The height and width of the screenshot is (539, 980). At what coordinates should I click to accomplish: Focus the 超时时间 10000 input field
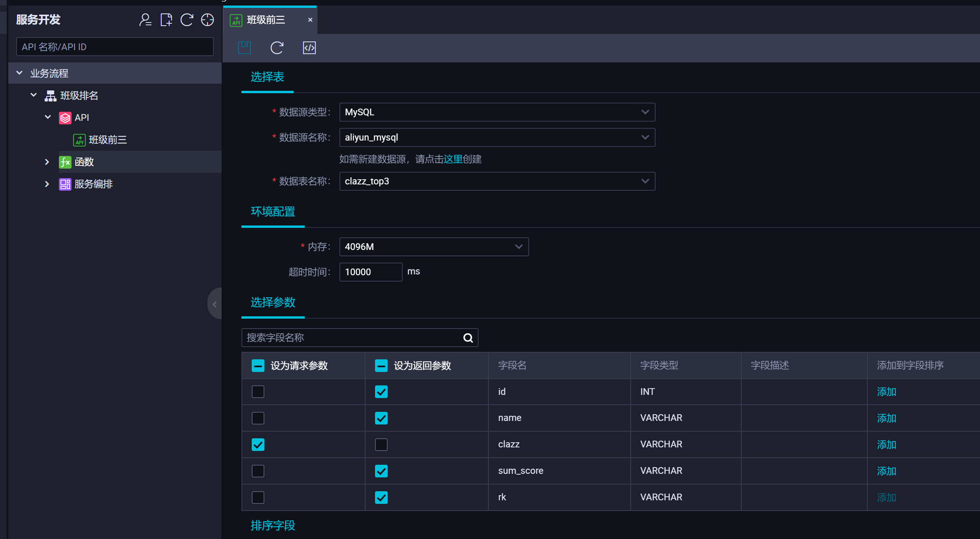pyautogui.click(x=371, y=272)
